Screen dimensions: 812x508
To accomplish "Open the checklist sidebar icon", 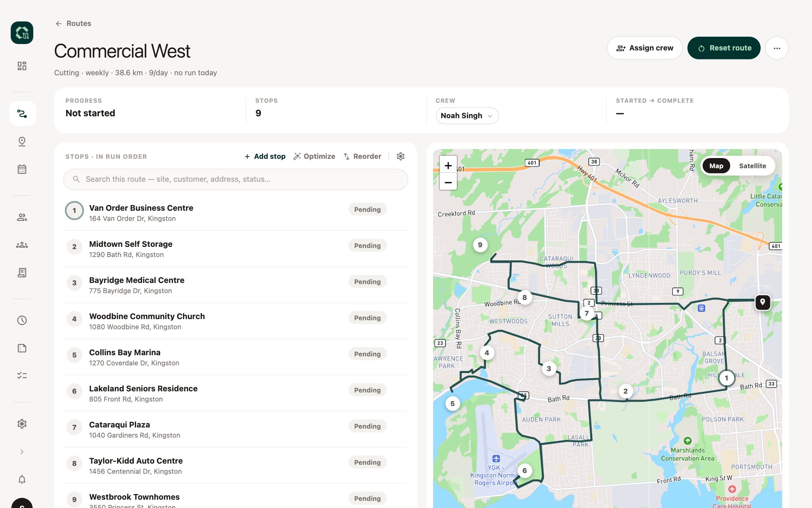I will 22,376.
